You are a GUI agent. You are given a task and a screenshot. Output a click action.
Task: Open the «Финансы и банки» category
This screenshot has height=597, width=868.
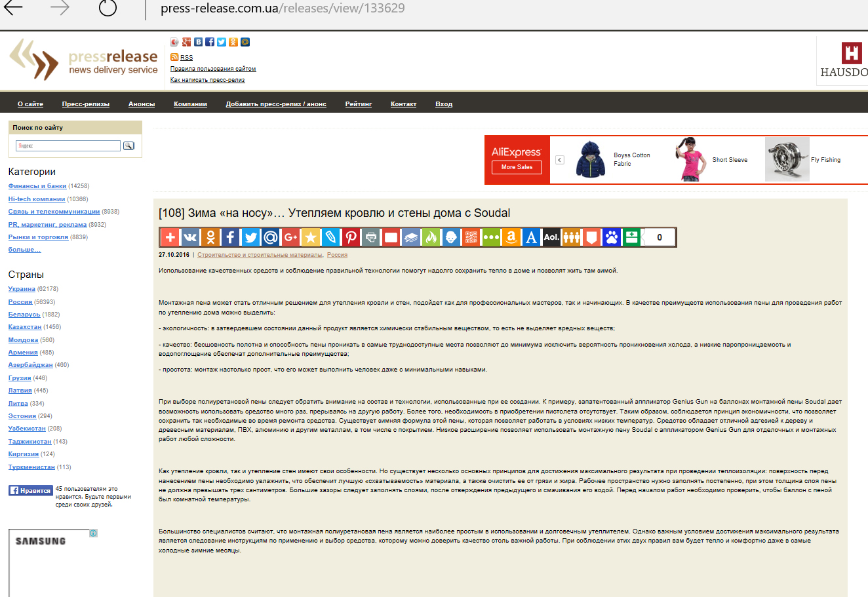point(37,186)
